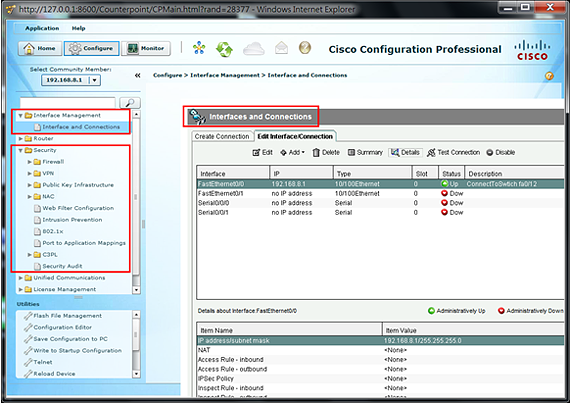Select Interface and Connections tree item
Image resolution: width=570 pixels, height=403 pixels.
tap(81, 127)
